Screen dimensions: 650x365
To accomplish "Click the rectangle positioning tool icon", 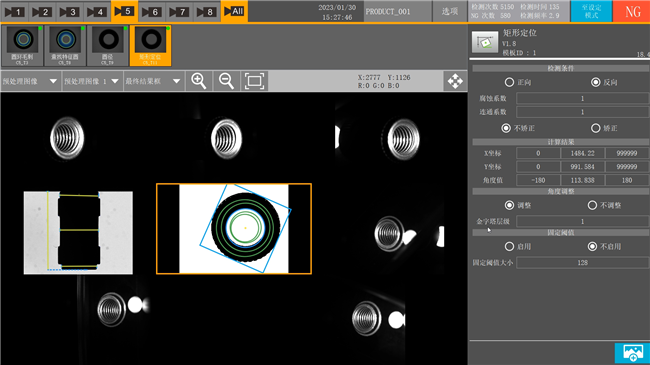I will click(x=485, y=42).
